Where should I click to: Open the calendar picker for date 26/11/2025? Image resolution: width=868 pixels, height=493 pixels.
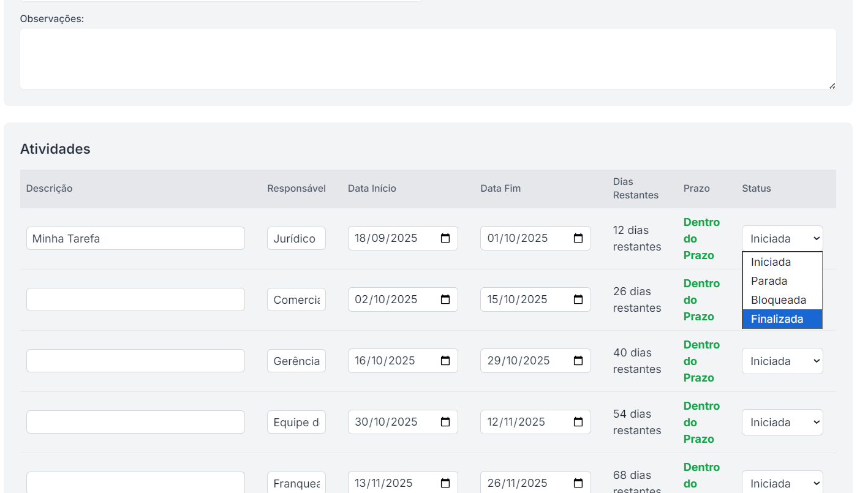tap(578, 483)
